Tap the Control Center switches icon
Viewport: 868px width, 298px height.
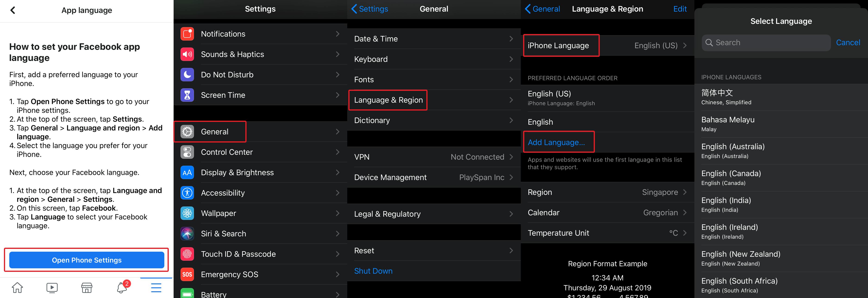coord(187,152)
